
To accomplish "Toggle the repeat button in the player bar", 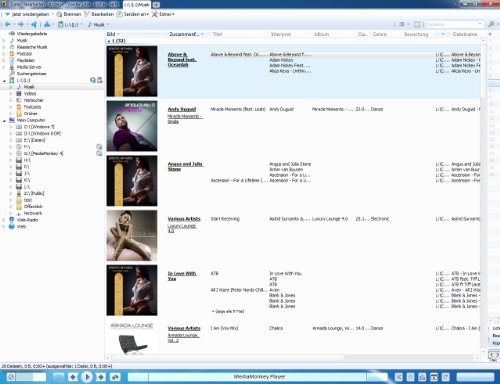I will 446,377.
